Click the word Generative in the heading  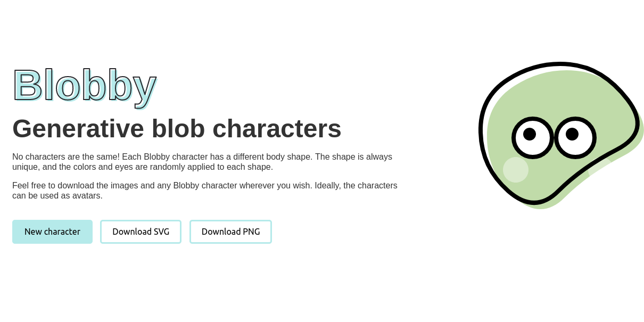coord(78,128)
